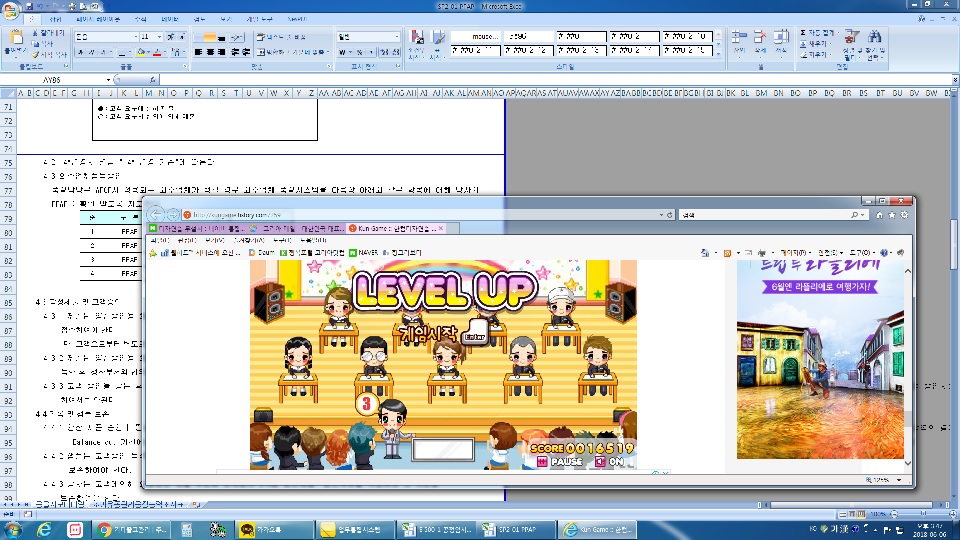Open favorites star in Internet Explorer
960x540 pixels.
[x=892, y=215]
